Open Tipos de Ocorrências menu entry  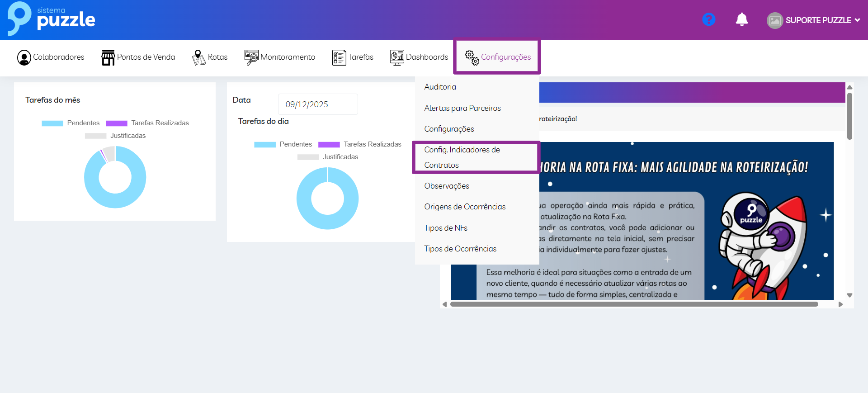point(460,249)
